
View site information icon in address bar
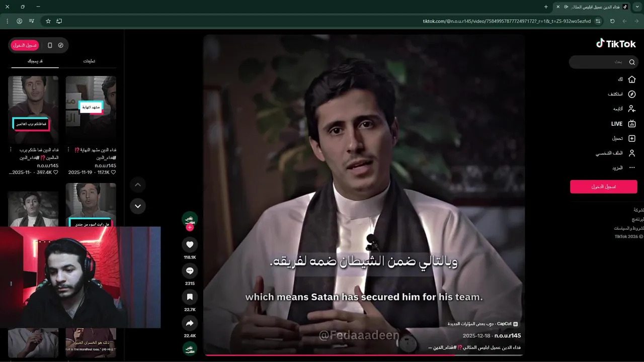tap(598, 21)
